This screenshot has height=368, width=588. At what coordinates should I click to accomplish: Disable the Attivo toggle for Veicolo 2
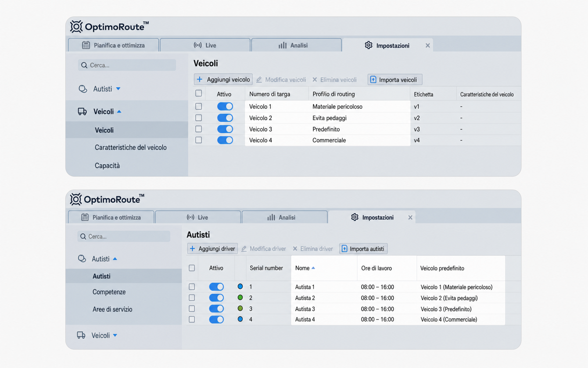point(225,118)
